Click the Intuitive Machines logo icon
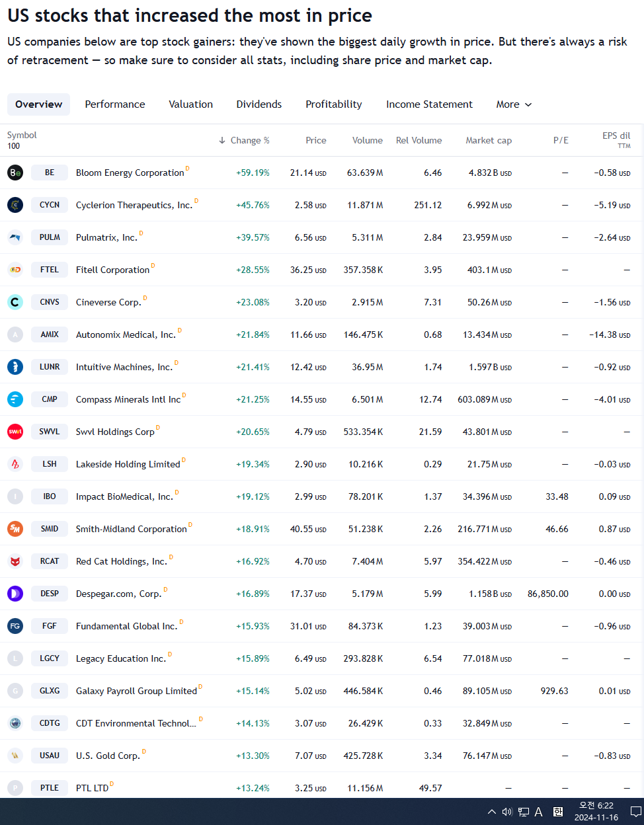Viewport: 644px width, 825px height. click(x=15, y=367)
